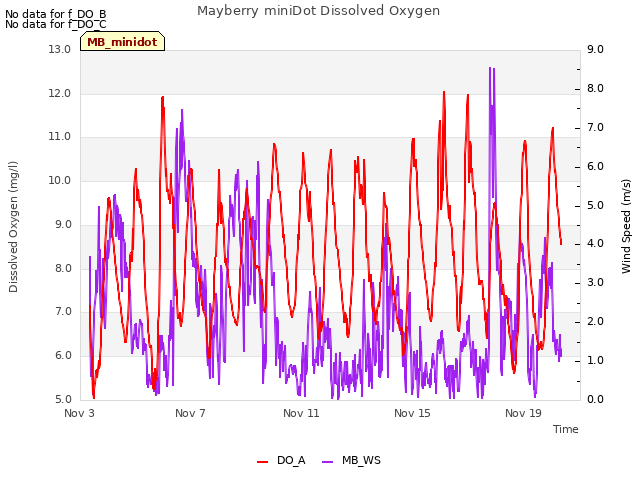
Task: Click the Time axis title
Action: [x=566, y=429]
